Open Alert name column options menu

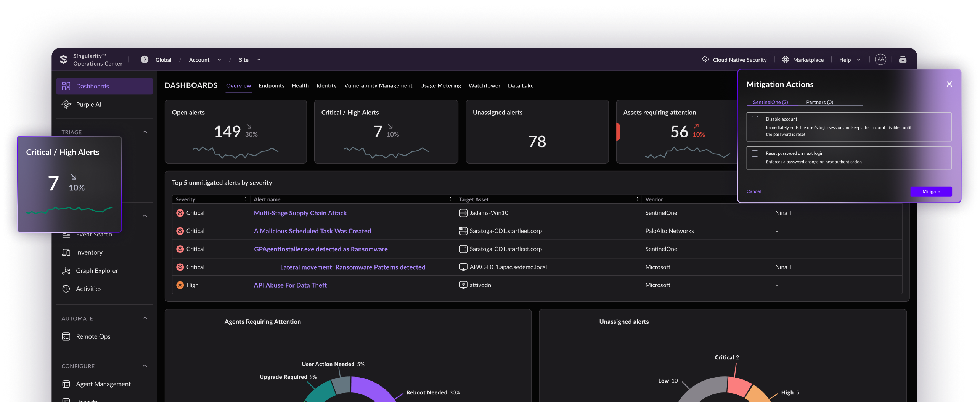(451, 199)
